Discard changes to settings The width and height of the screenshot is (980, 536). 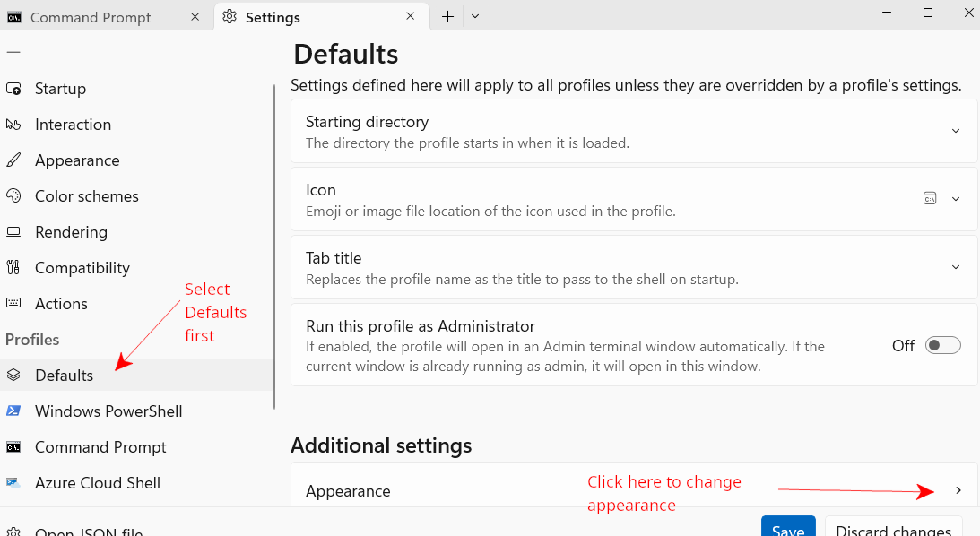point(893,530)
